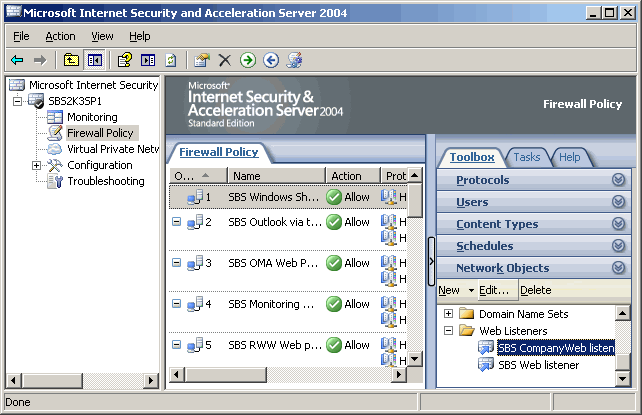
Task: Toggle the Show/Hide console tree icon
Action: (95, 60)
